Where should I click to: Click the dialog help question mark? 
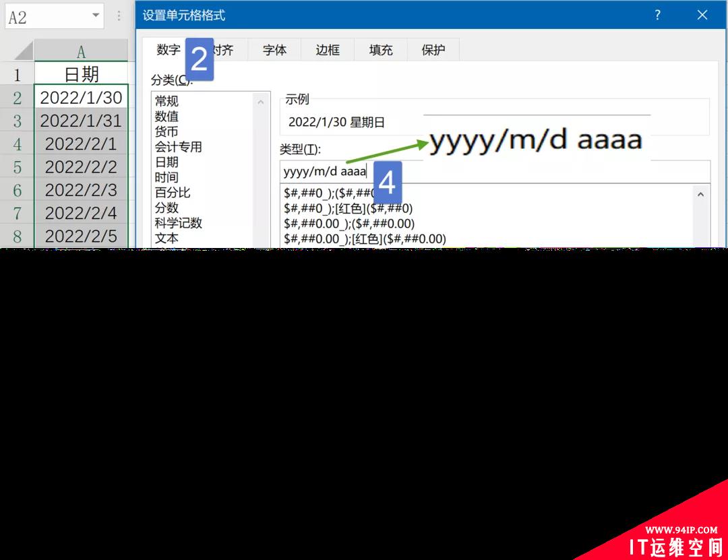point(657,15)
